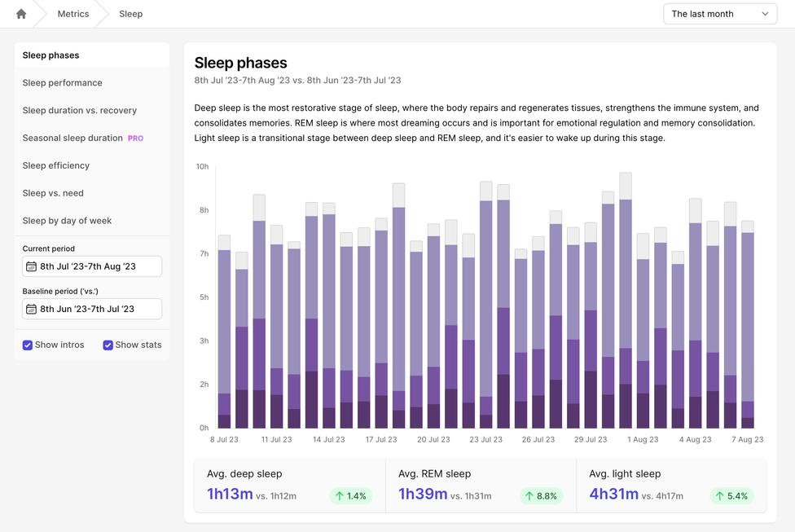Viewport: 795px width, 532px height.
Task: Click the Avg. REM sleep stat card
Action: coord(480,486)
